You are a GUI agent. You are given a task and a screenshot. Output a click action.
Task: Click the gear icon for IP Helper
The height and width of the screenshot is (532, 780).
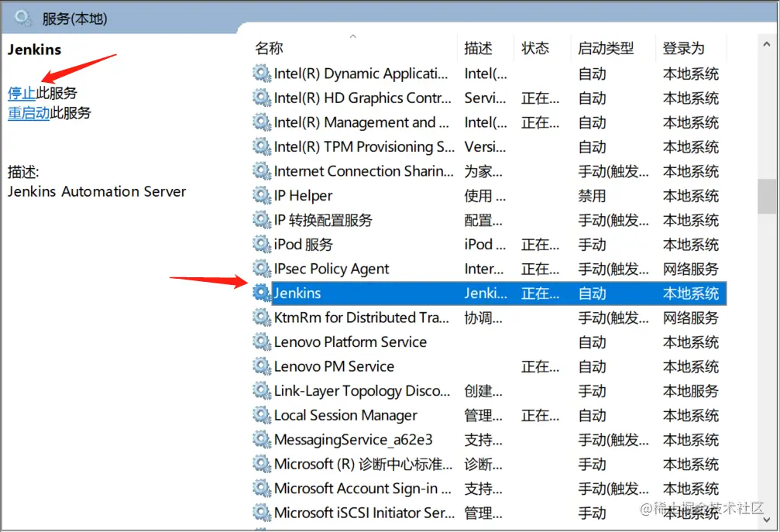pyautogui.click(x=262, y=195)
